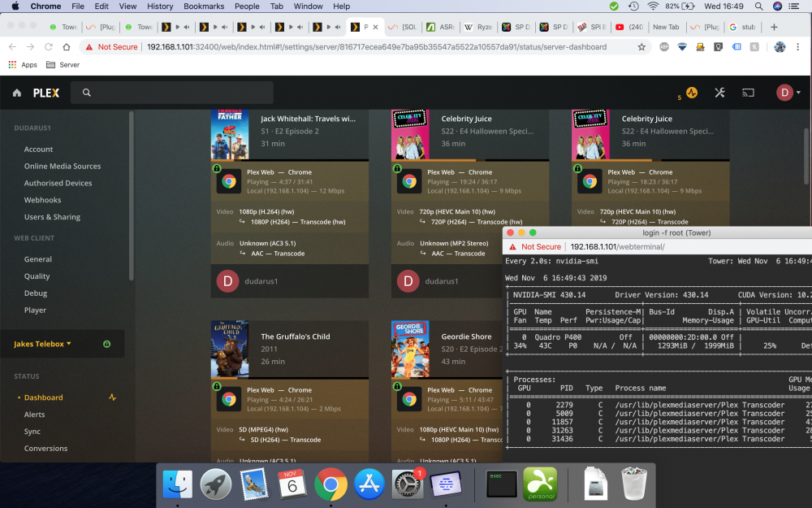Expand Jakes Telebox server dropdown
Image resolution: width=812 pixels, height=508 pixels.
click(x=42, y=344)
